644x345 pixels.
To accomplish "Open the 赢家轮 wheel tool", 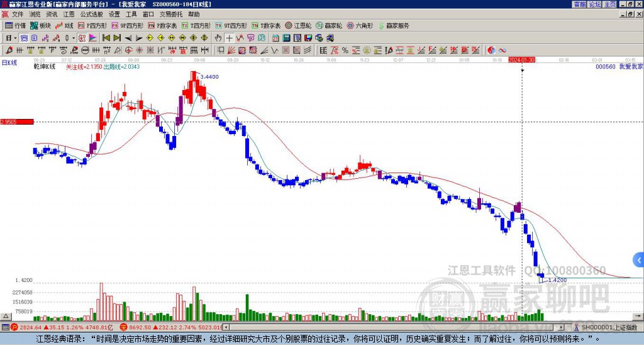I will tap(329, 25).
